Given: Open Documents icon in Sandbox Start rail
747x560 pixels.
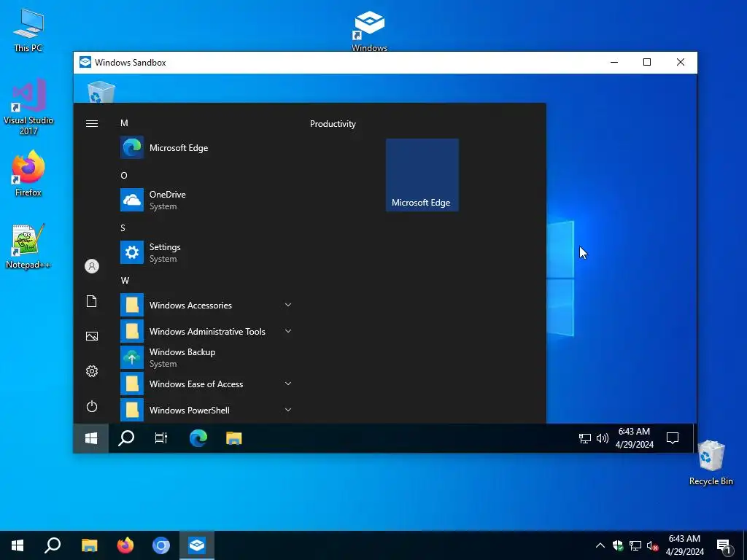Looking at the screenshot, I should 92,301.
